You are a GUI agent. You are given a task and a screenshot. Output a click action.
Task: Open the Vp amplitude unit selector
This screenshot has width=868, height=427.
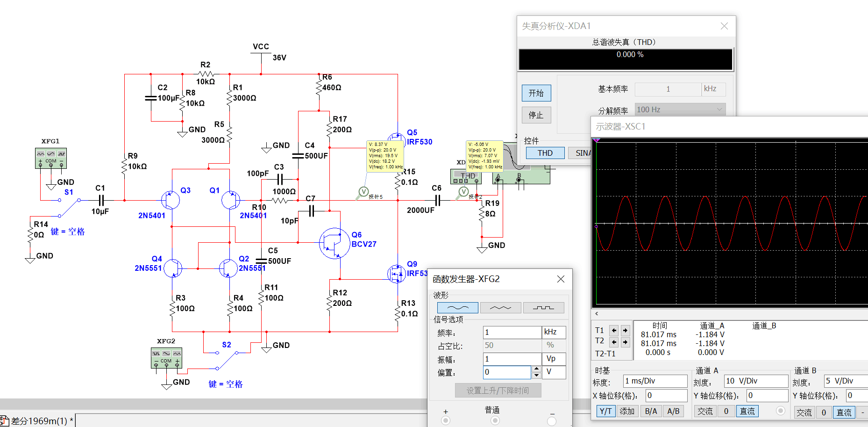(x=554, y=359)
